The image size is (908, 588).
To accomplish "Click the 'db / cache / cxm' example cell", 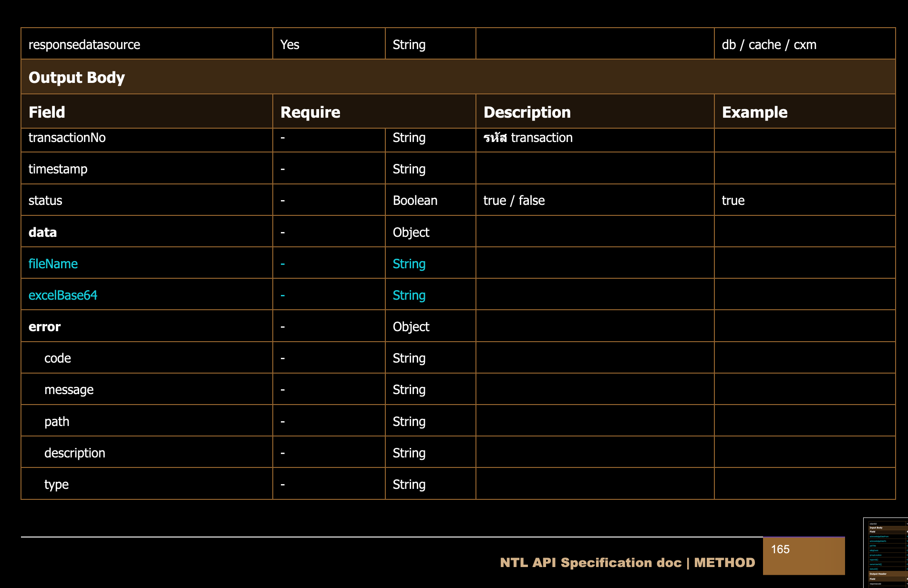I will 769,45.
